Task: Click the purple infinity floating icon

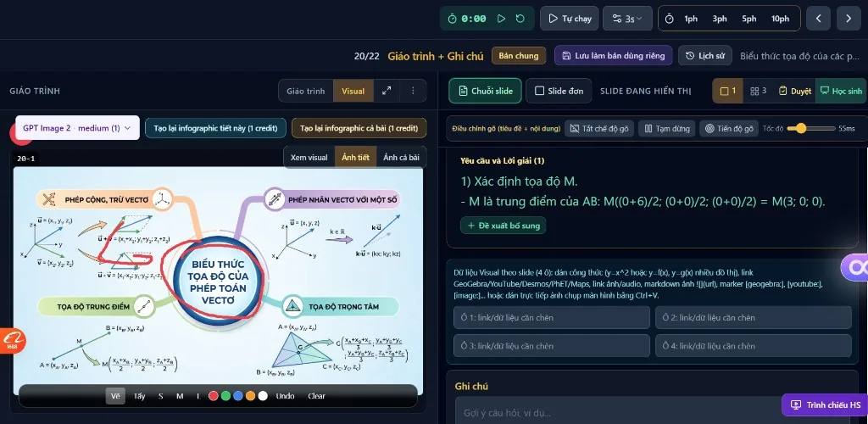Action: click(855, 269)
